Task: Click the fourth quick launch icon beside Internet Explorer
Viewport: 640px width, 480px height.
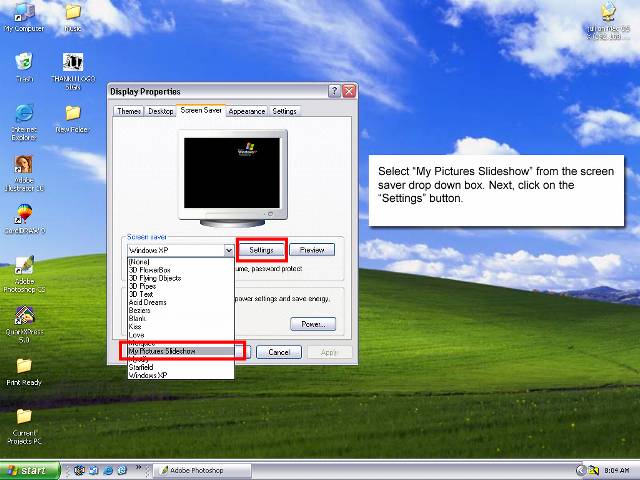Action: 122,470
